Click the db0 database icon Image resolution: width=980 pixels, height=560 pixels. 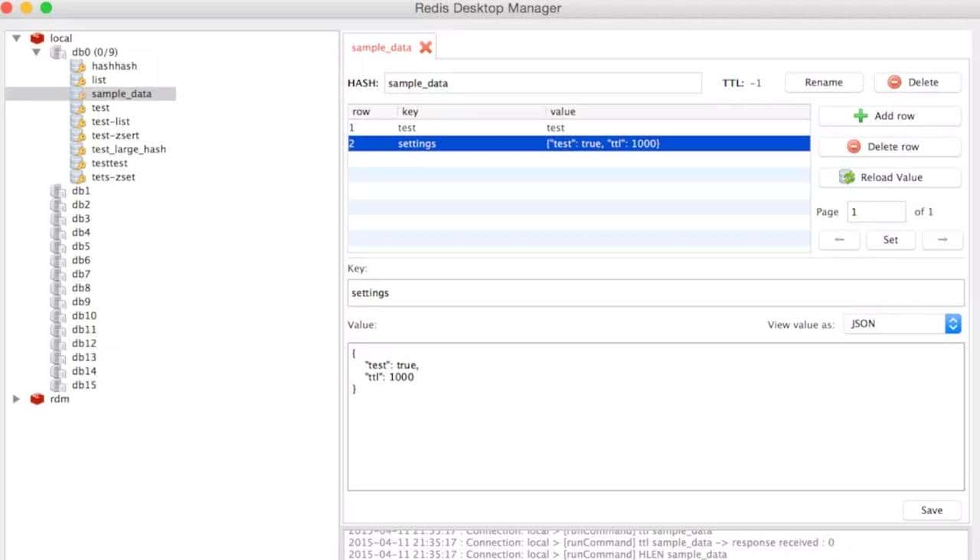pyautogui.click(x=58, y=52)
